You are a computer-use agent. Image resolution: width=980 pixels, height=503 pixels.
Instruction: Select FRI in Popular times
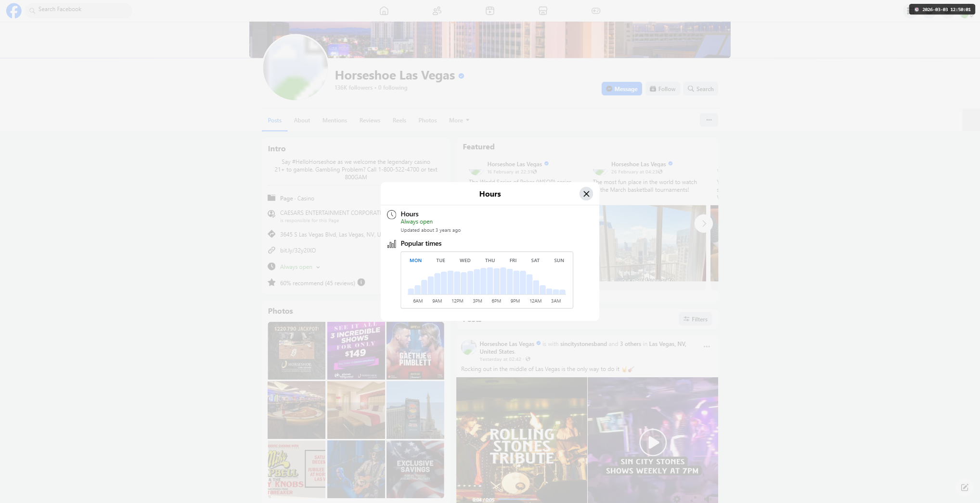pos(513,261)
